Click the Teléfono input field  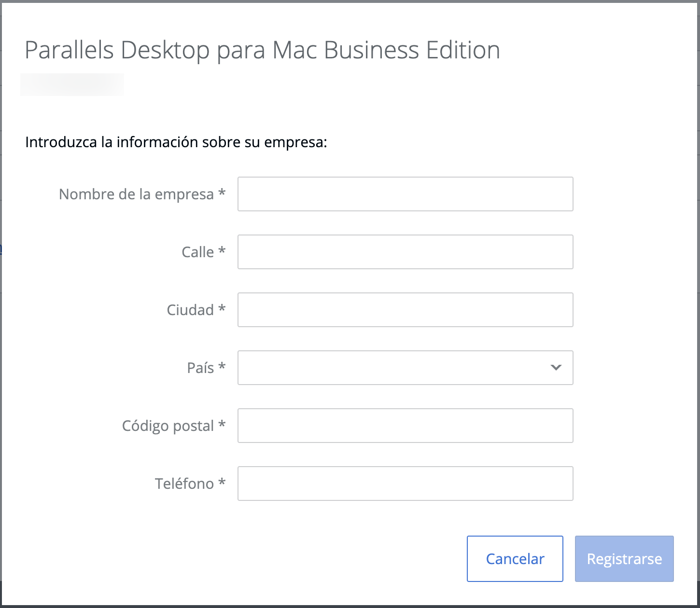point(405,484)
